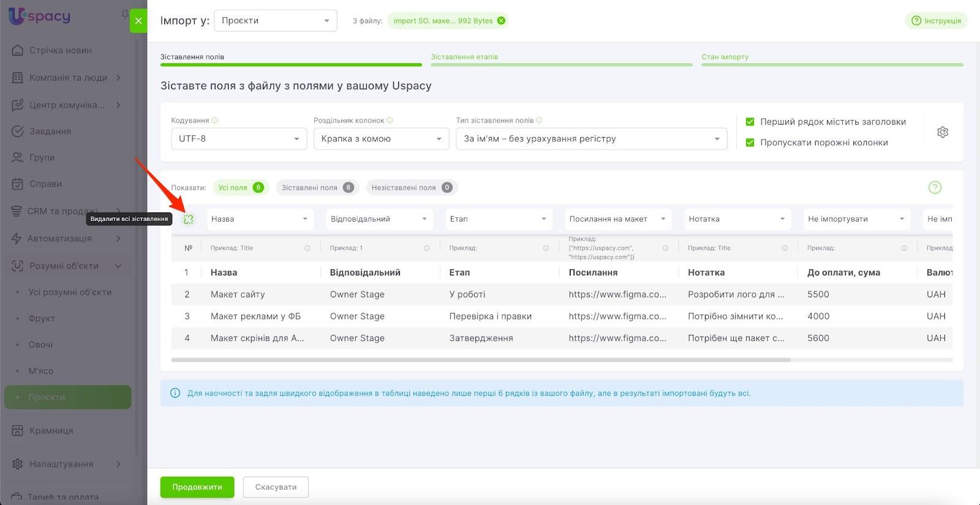The height and width of the screenshot is (505, 980).
Task: Open Крамниця from the sidebar
Action: (x=51, y=431)
